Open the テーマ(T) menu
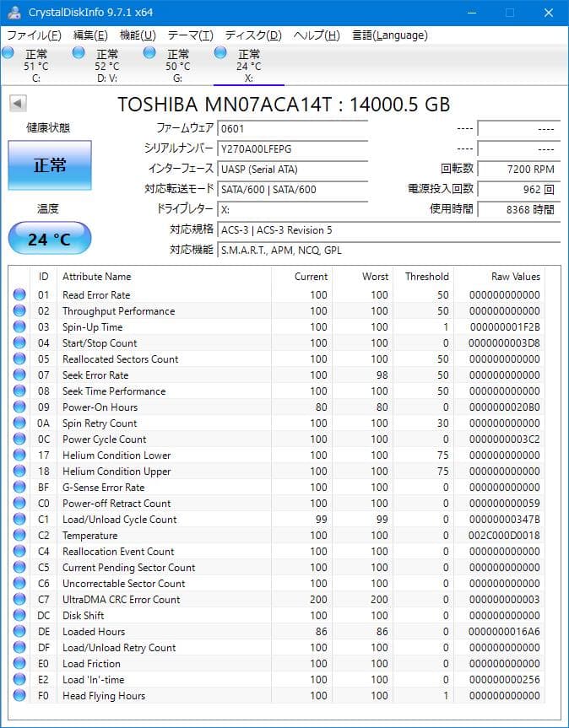This screenshot has width=569, height=728. [190, 35]
